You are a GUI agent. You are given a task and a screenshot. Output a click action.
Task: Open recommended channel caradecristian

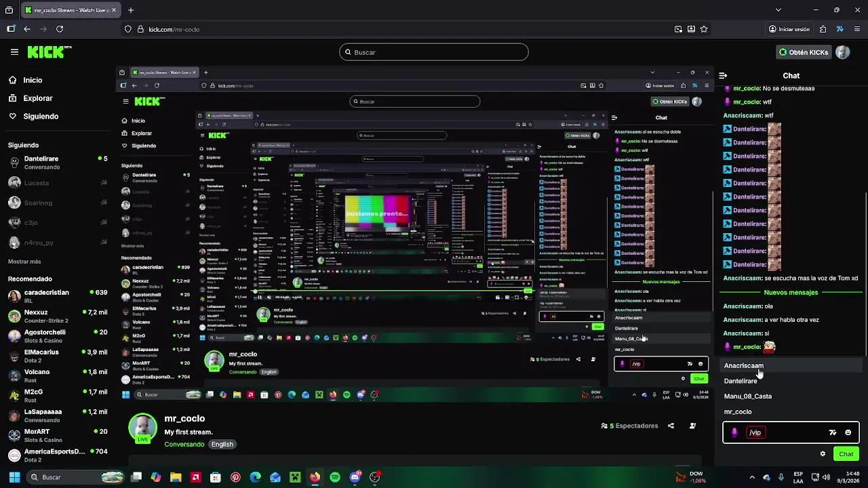coord(58,296)
